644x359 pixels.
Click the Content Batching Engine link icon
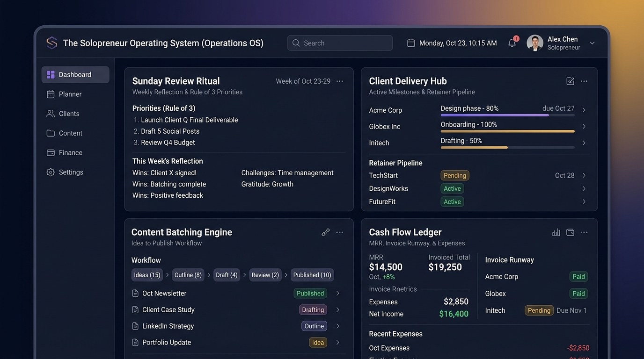[x=326, y=232]
